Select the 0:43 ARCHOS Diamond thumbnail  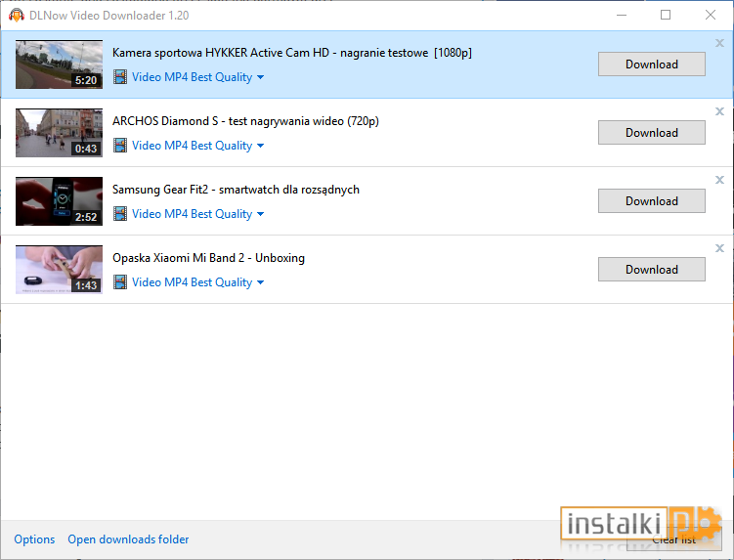coord(59,133)
